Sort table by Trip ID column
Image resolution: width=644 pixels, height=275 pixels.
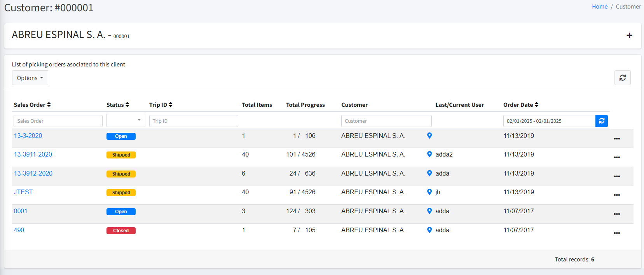(161, 105)
